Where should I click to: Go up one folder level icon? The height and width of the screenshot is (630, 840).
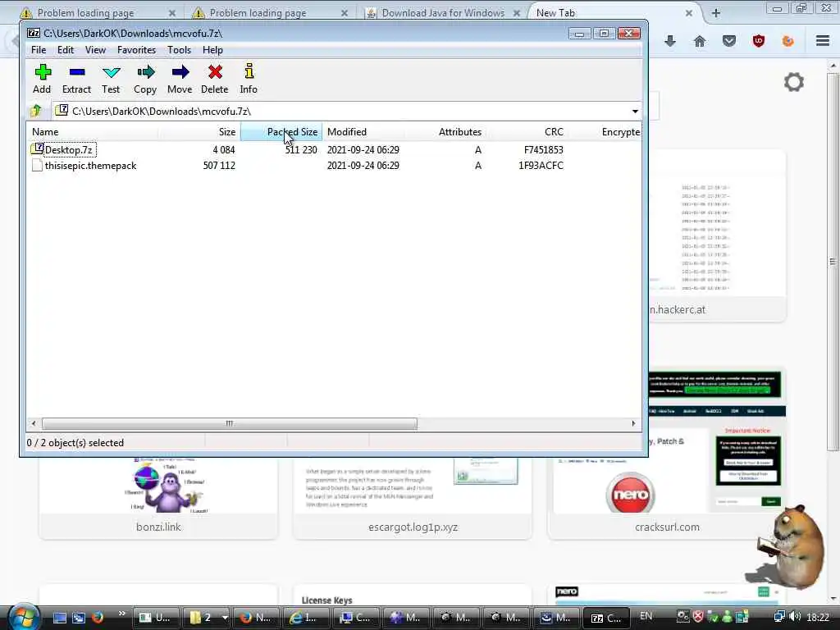tap(36, 111)
